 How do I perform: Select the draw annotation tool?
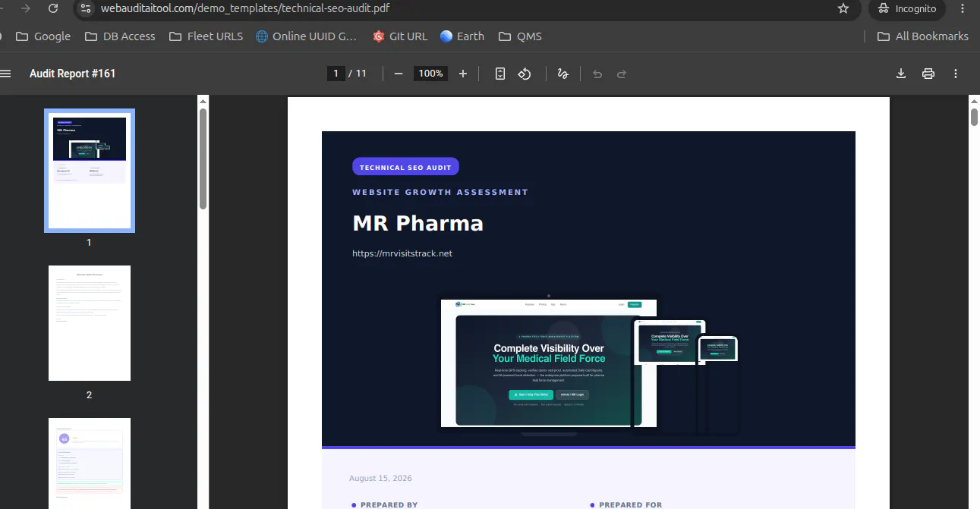563,74
